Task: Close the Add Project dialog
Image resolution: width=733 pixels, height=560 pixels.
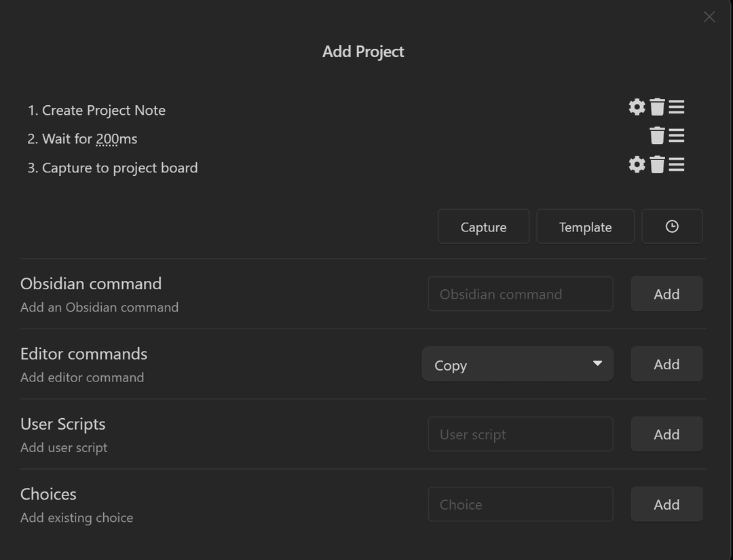Action: 709,16
